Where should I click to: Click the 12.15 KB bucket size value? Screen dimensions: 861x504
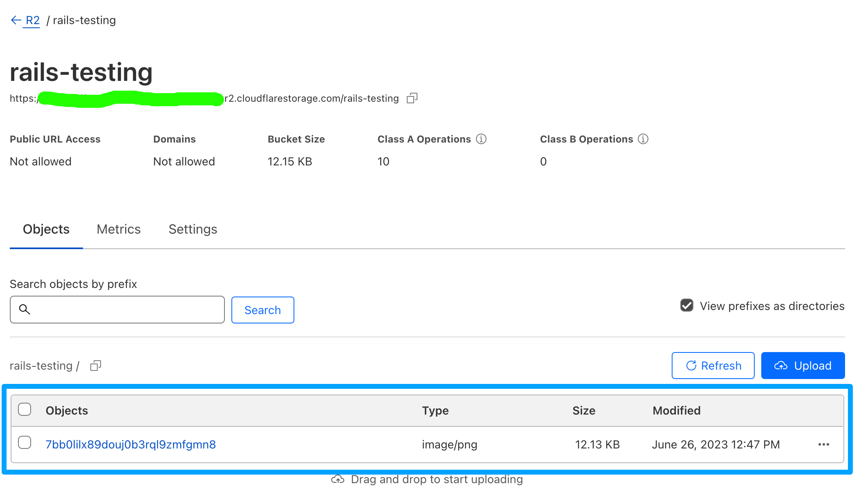click(290, 161)
